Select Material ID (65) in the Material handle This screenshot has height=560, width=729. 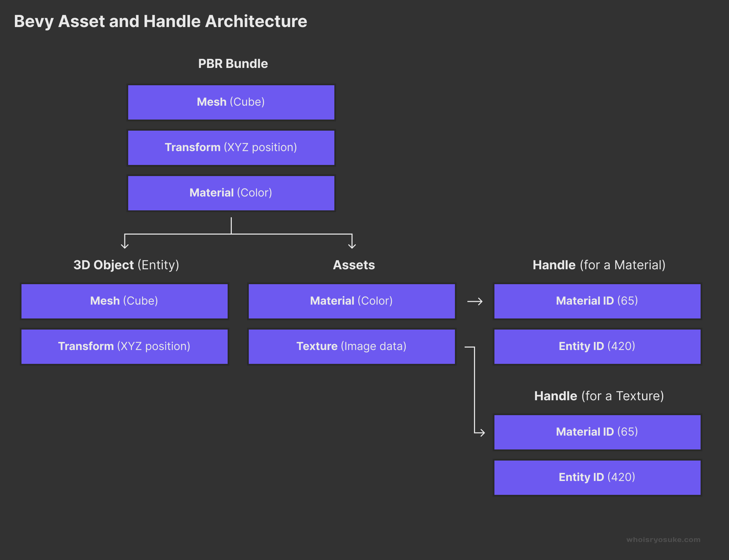pyautogui.click(x=597, y=300)
